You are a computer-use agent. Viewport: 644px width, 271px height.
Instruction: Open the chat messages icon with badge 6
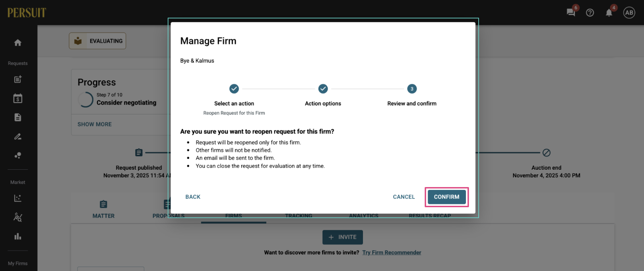pos(571,12)
